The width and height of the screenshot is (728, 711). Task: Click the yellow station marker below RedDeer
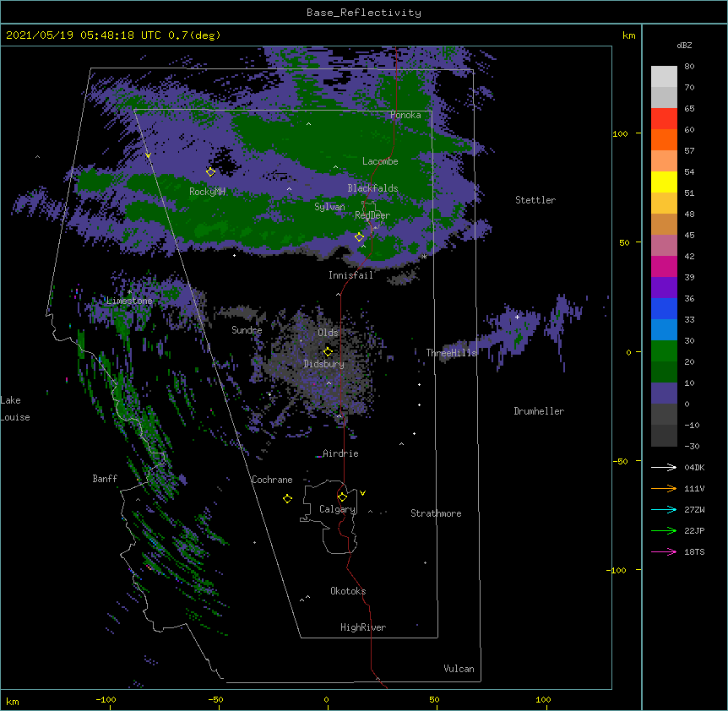(360, 237)
